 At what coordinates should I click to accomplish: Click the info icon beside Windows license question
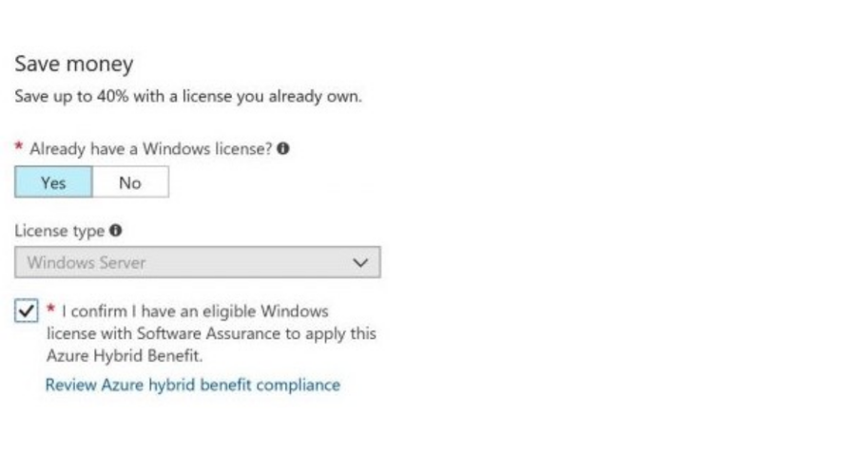pyautogui.click(x=283, y=148)
